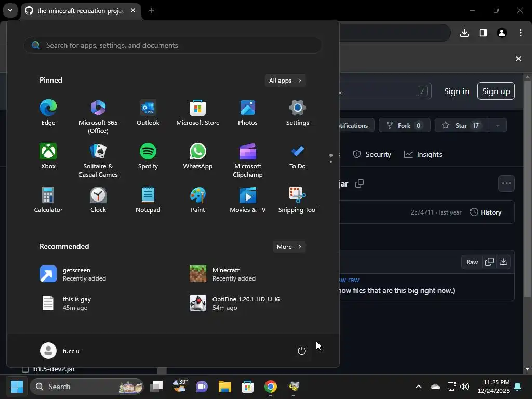532x399 pixels.
Task: Show More recommended items
Action: [x=289, y=247]
